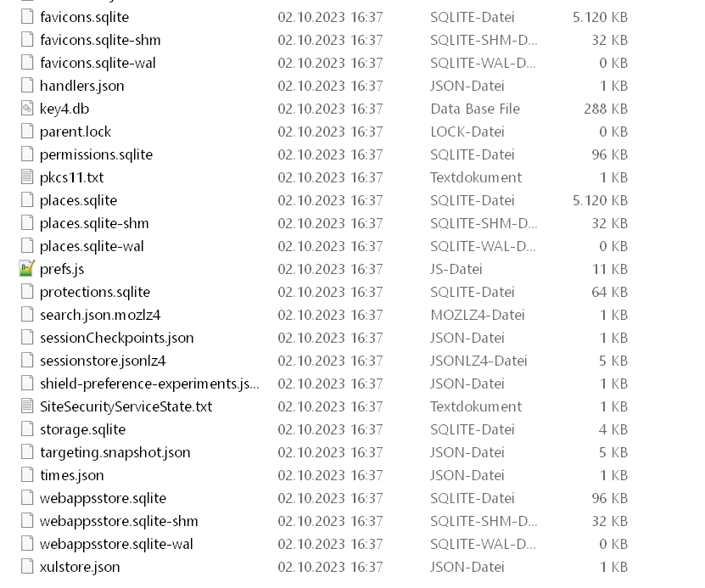
Task: Click the SiteSecurityServiceState.txt file icon
Action: point(26,406)
